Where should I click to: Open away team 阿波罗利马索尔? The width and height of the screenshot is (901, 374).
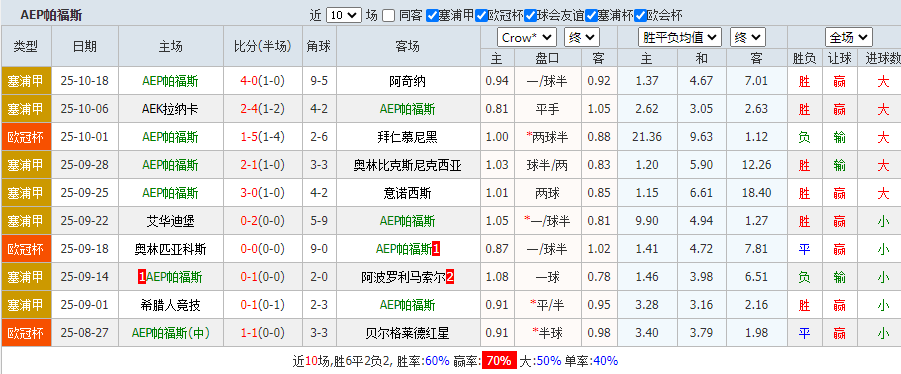pos(403,277)
